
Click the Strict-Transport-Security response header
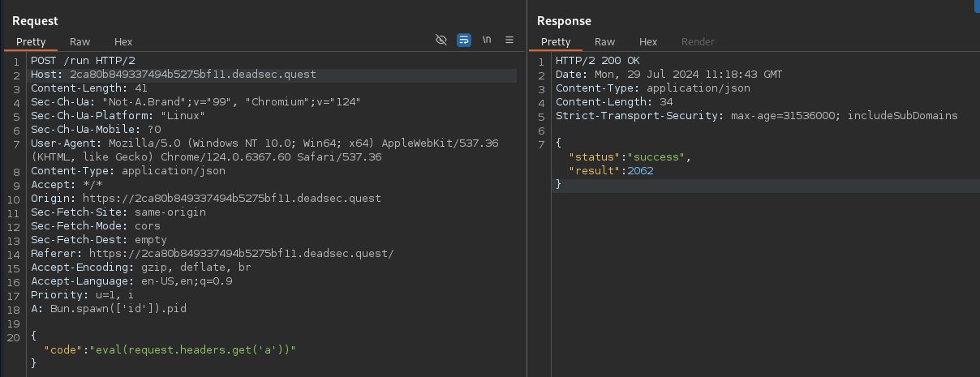click(x=757, y=116)
